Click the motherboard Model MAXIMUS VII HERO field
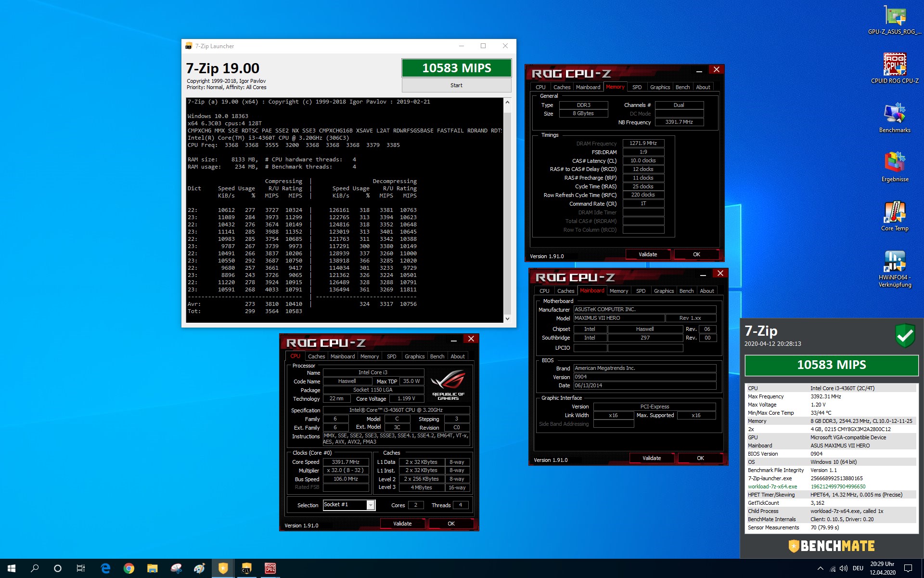Screen dimensions: 924x578 [619, 318]
